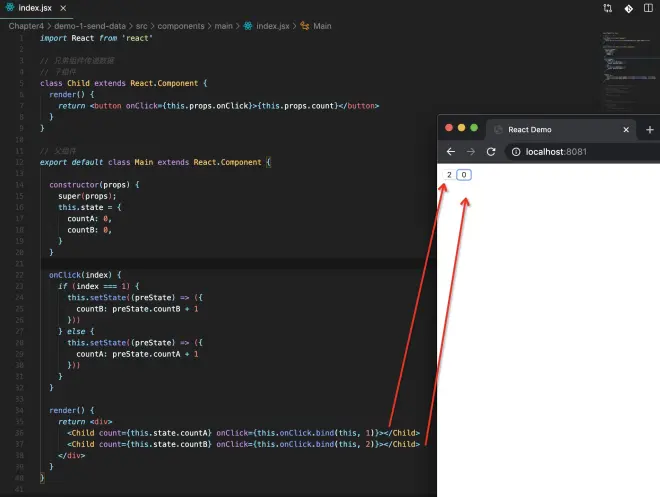Click the 'super(props);' line
660x497 pixels.
(87, 196)
